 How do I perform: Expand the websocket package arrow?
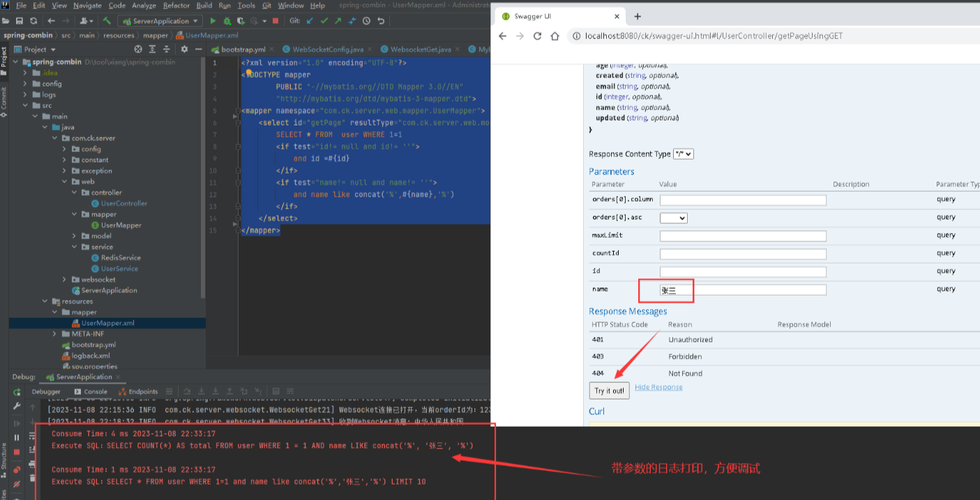coord(65,280)
